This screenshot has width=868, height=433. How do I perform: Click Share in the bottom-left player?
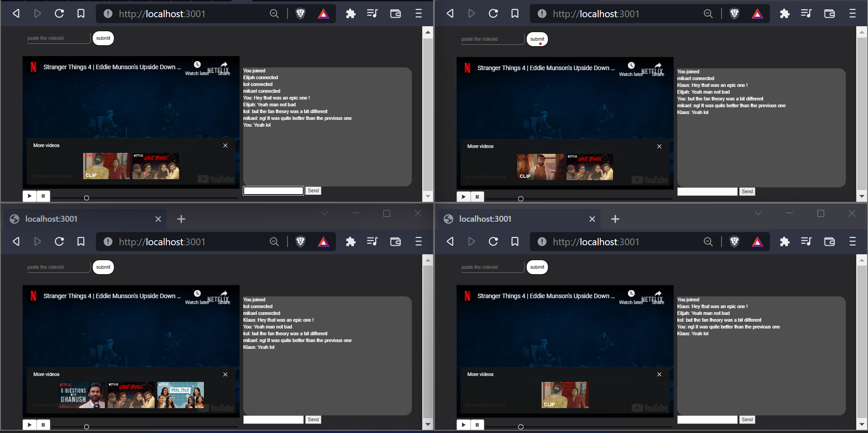(224, 297)
